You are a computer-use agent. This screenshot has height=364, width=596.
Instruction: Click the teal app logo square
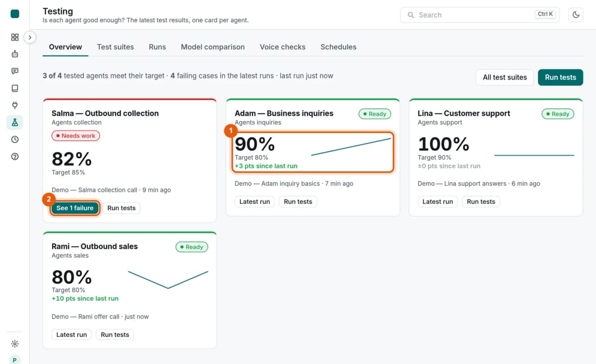click(x=15, y=14)
